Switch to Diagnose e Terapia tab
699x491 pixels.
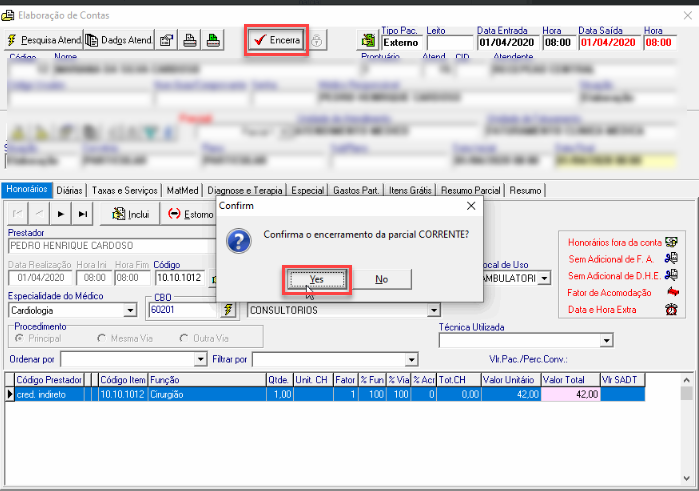pos(245,190)
